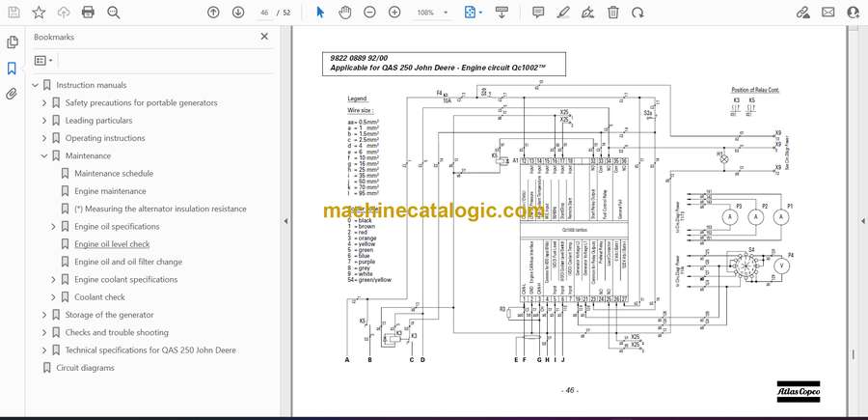Expand the Engine oil specifications bookmark
868x420 pixels.
point(53,227)
